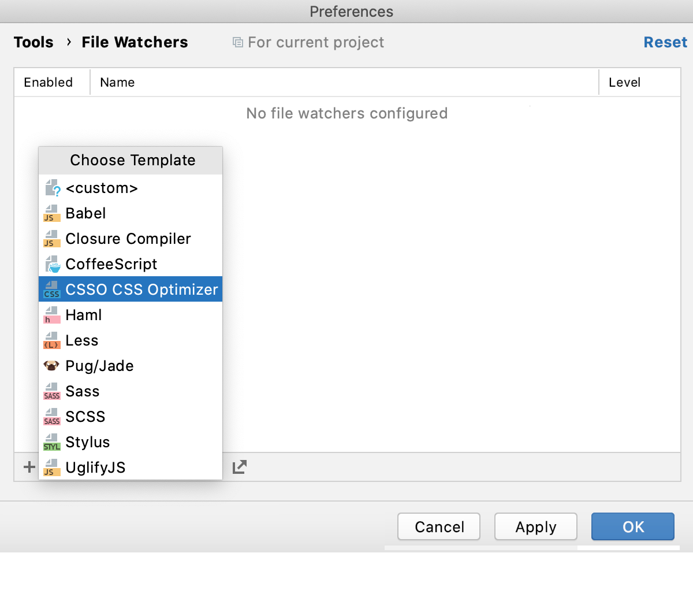The height and width of the screenshot is (616, 693).
Task: Reset the File Watchers settings
Action: (665, 42)
